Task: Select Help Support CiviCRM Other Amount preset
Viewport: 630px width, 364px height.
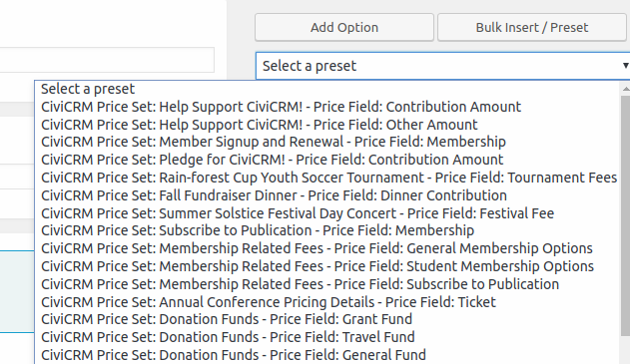Action: coord(327,125)
